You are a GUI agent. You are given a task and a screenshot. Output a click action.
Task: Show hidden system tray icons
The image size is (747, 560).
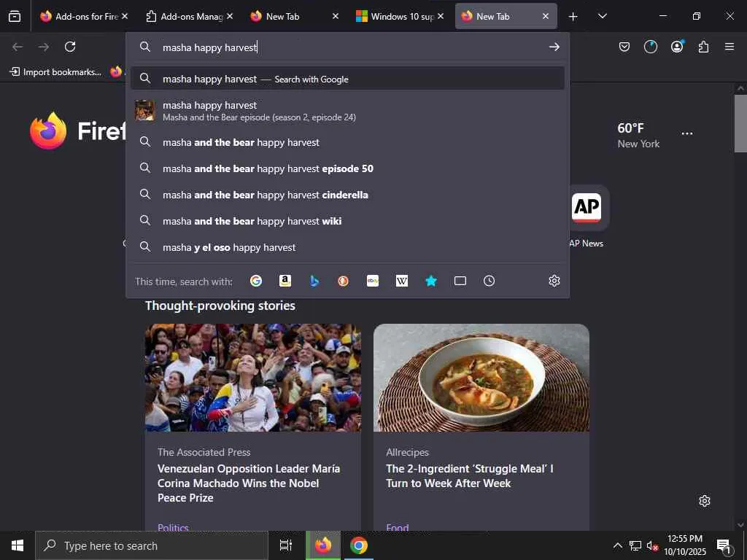(x=617, y=545)
